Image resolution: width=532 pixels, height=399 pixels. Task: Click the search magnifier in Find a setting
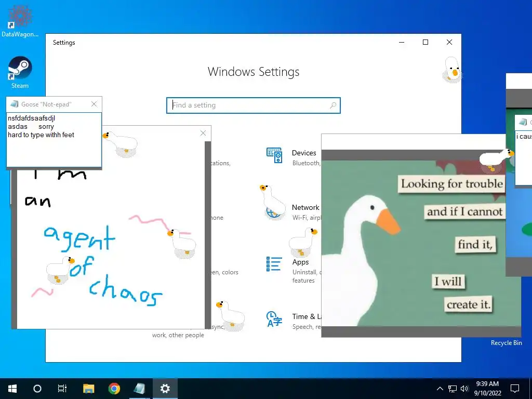pos(333,105)
